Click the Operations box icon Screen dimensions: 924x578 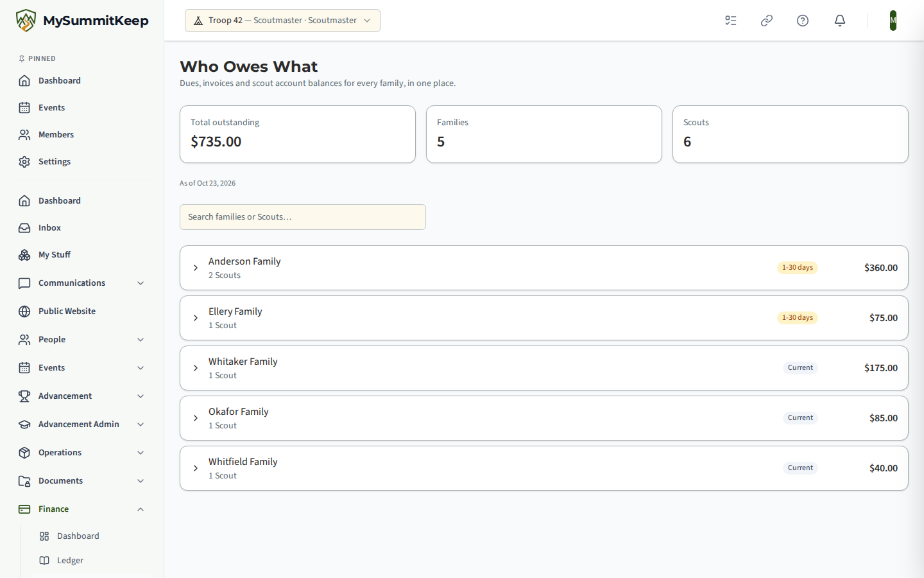click(x=24, y=453)
